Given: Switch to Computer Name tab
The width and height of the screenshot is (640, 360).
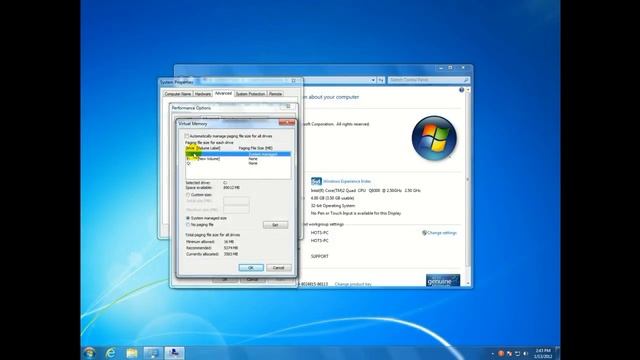Looking at the screenshot, I should click(x=178, y=94).
